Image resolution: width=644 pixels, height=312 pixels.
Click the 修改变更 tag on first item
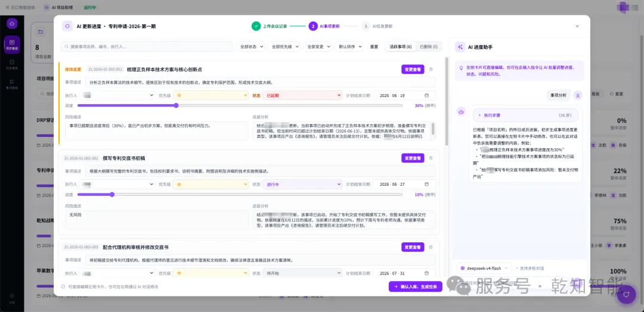73,69
